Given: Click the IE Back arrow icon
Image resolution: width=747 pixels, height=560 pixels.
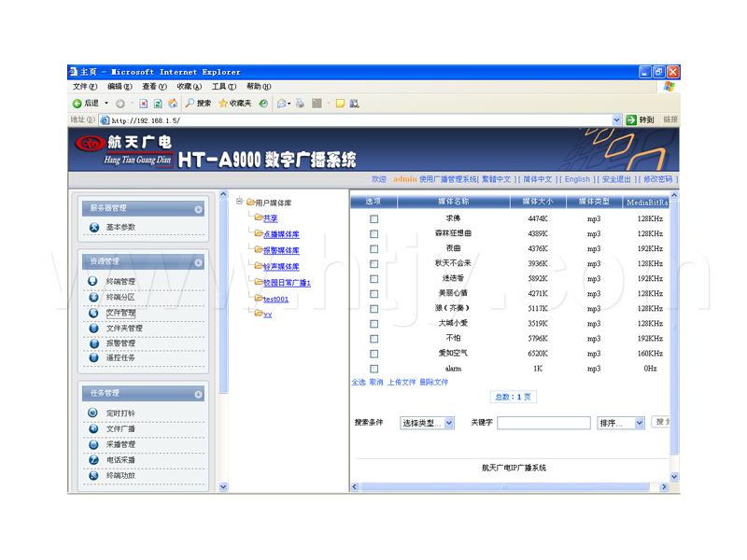Looking at the screenshot, I should click(x=77, y=104).
